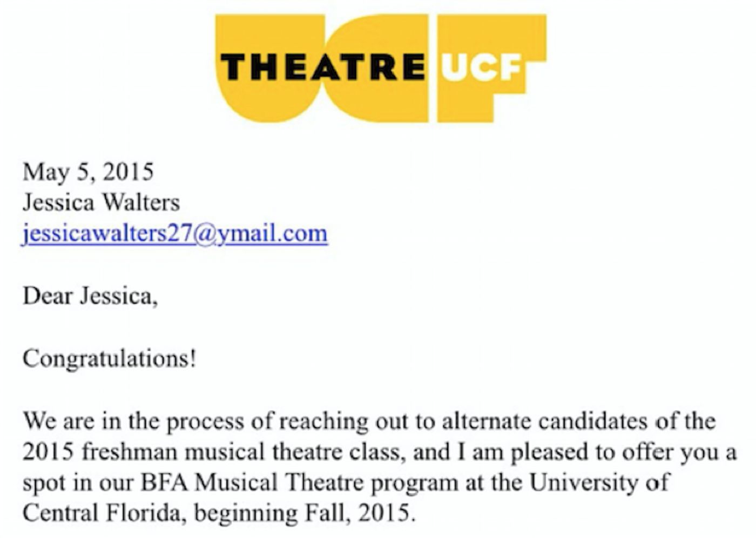The width and height of the screenshot is (756, 538).
Task: Click the jessicawalters27@ymail.com email link
Action: (174, 234)
